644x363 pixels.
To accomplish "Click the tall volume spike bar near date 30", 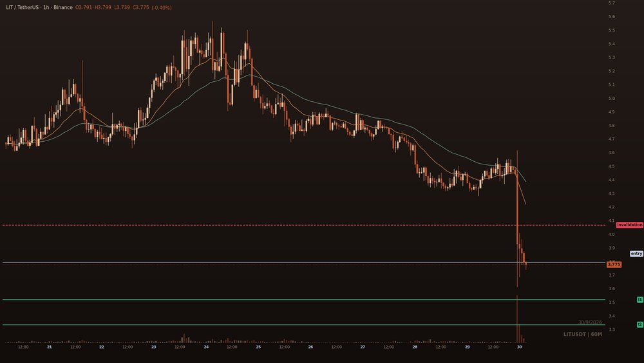I will point(517,319).
